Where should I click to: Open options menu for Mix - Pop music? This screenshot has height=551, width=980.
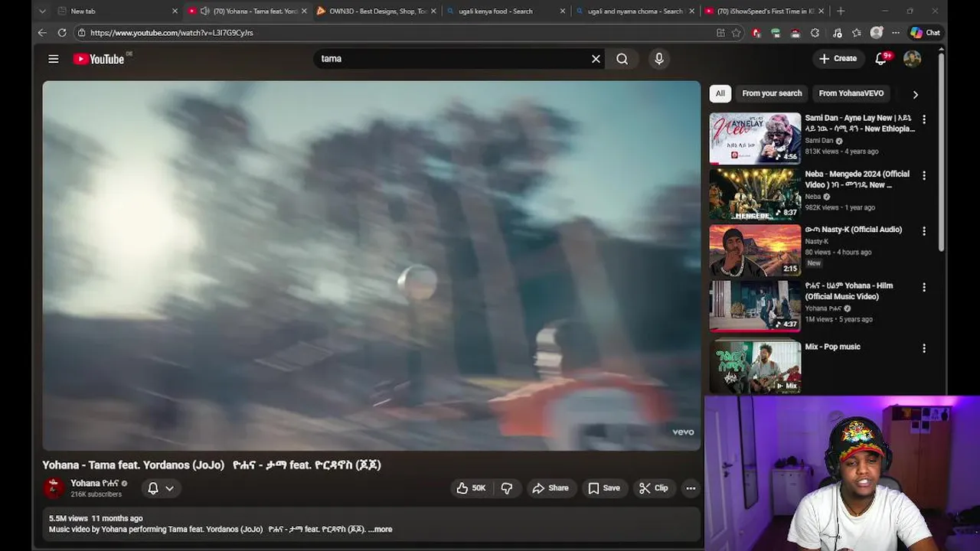pyautogui.click(x=924, y=348)
